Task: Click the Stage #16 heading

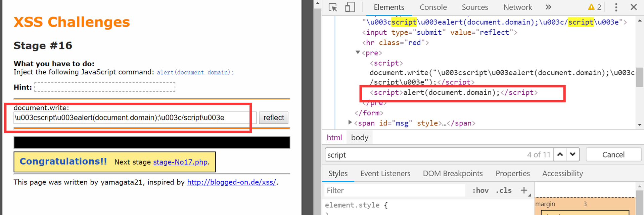Action: (x=43, y=45)
